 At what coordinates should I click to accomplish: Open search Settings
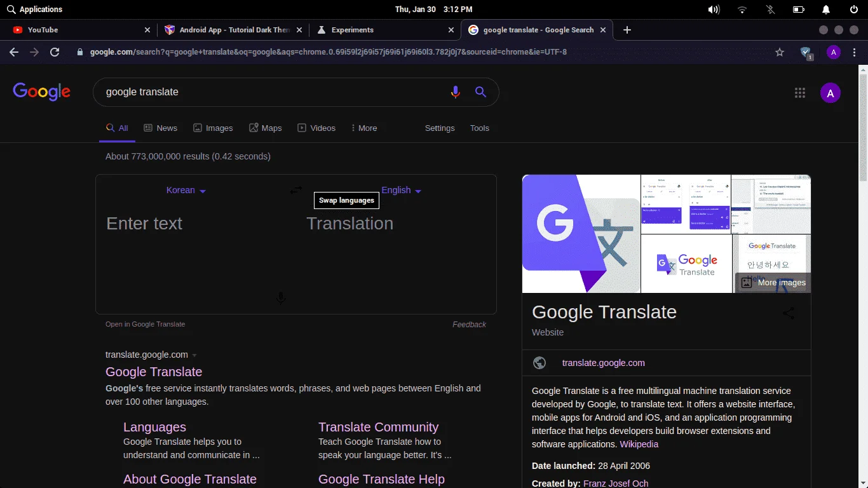[x=440, y=128]
